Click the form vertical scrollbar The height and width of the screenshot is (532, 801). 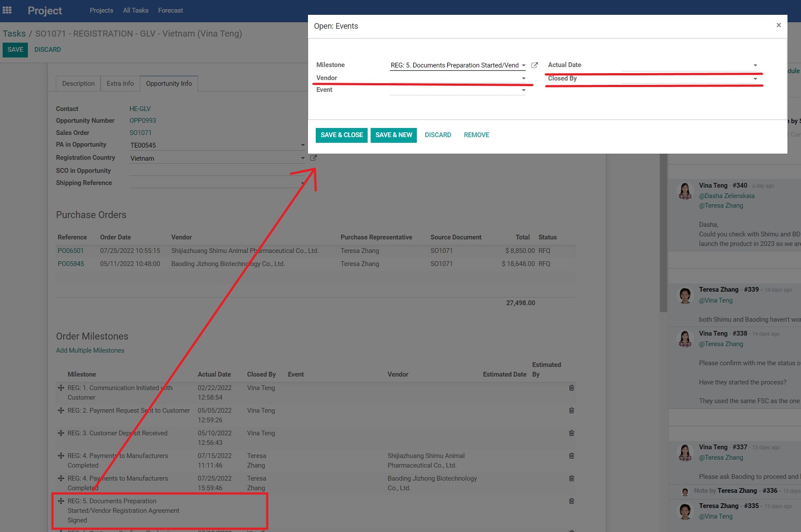(663, 233)
